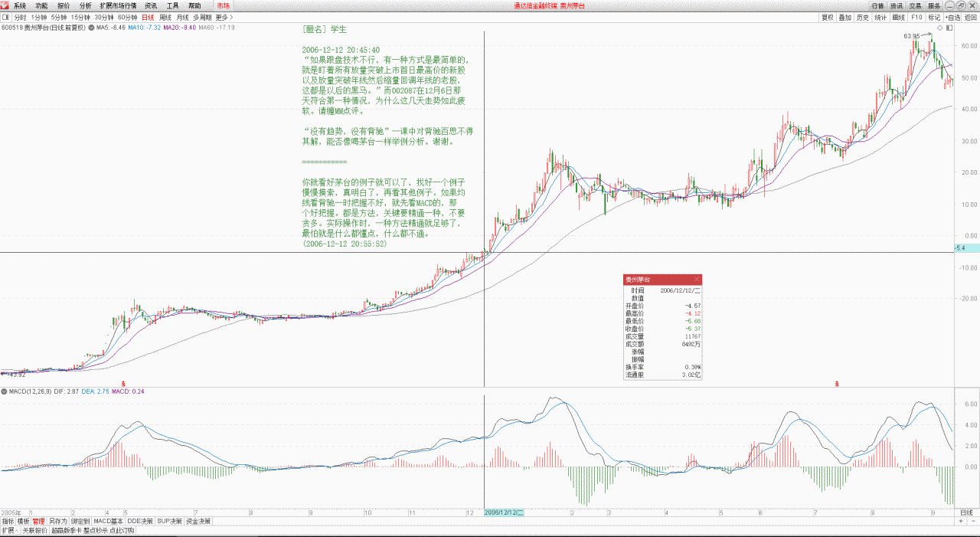Toggle 复权 price adjustment
The width and height of the screenshot is (980, 537).
(x=828, y=17)
